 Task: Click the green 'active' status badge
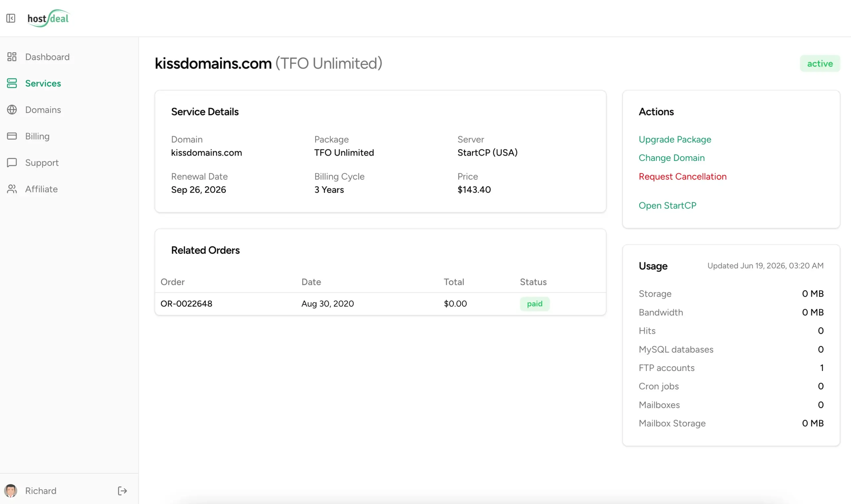(x=820, y=63)
